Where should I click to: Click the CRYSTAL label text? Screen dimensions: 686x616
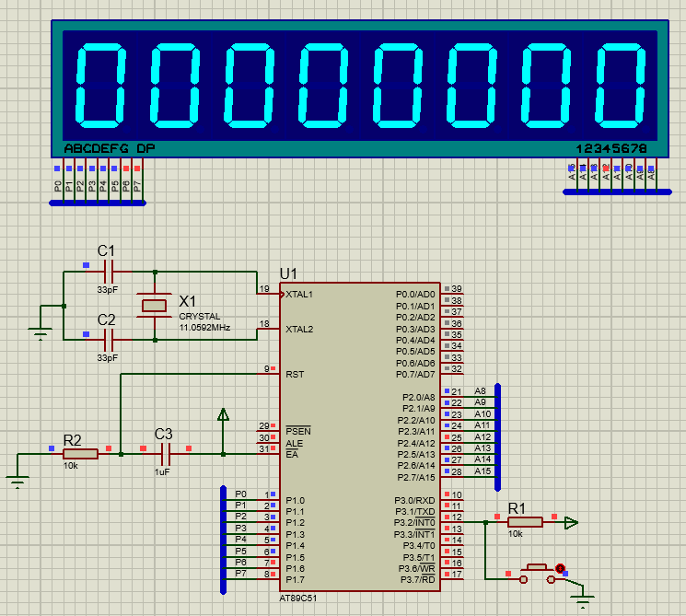click(200, 317)
